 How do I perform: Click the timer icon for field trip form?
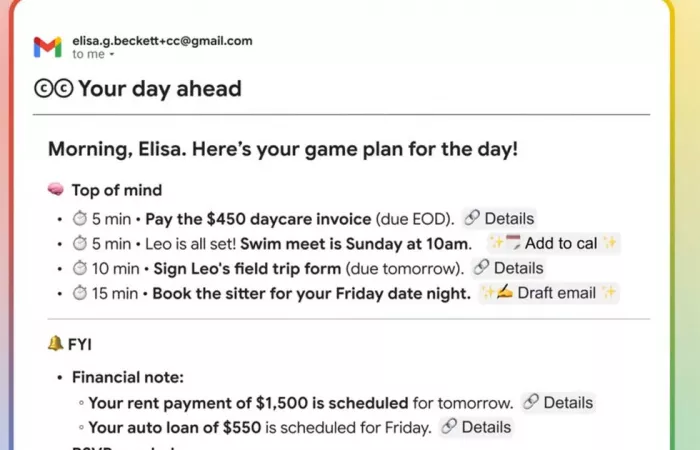click(80, 269)
